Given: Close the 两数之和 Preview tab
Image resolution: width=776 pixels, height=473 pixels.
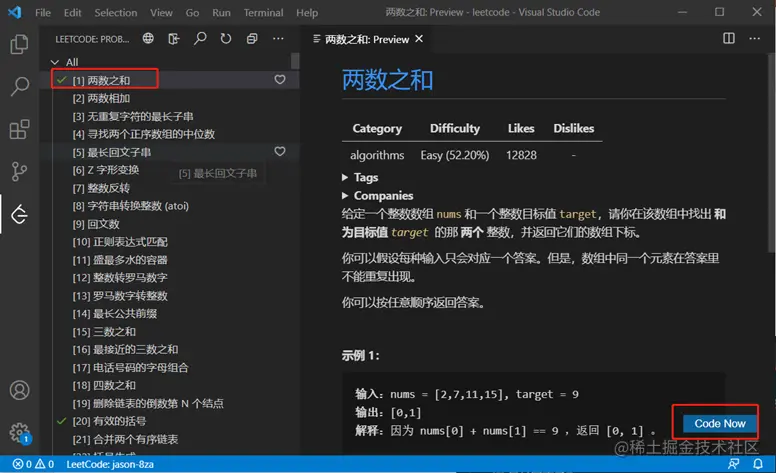Looking at the screenshot, I should pyautogui.click(x=419, y=39).
